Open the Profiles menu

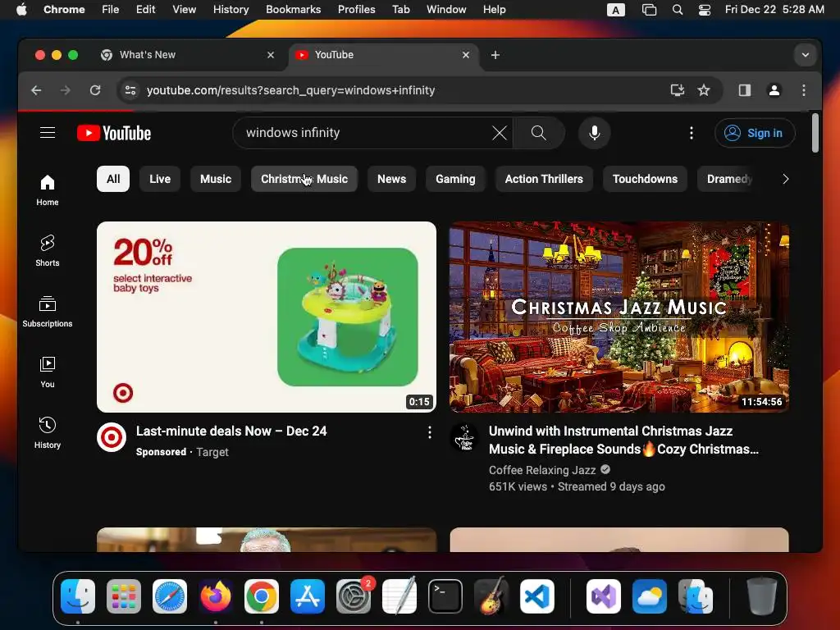click(356, 10)
